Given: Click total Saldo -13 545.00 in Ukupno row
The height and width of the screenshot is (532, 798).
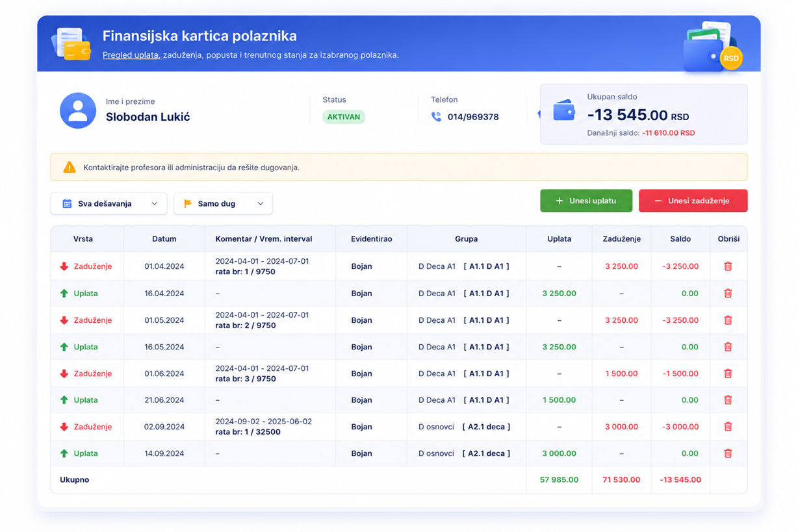Looking at the screenshot, I should coord(680,480).
